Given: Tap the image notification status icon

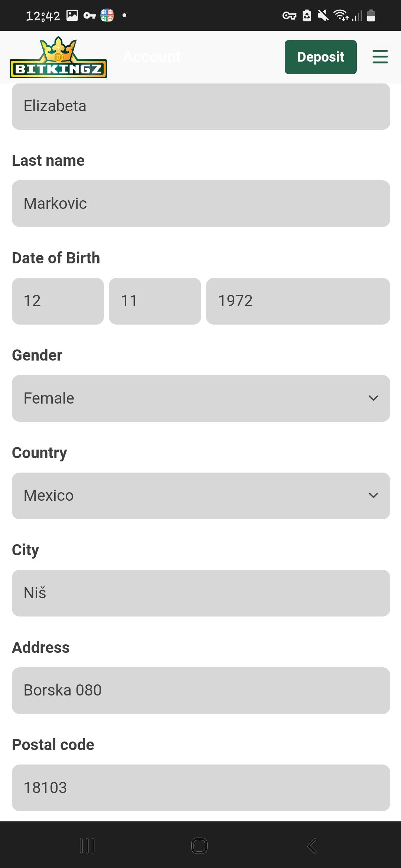Looking at the screenshot, I should [72, 15].
